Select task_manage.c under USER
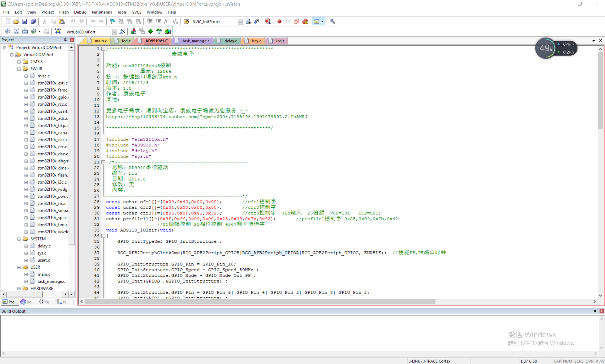This screenshot has width=605, height=364. (x=51, y=281)
